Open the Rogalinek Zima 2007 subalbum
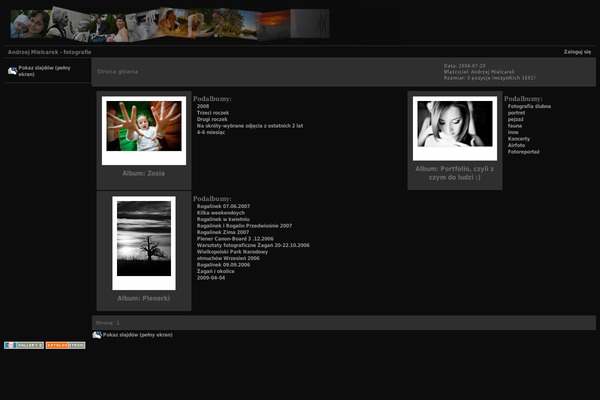 [223, 232]
